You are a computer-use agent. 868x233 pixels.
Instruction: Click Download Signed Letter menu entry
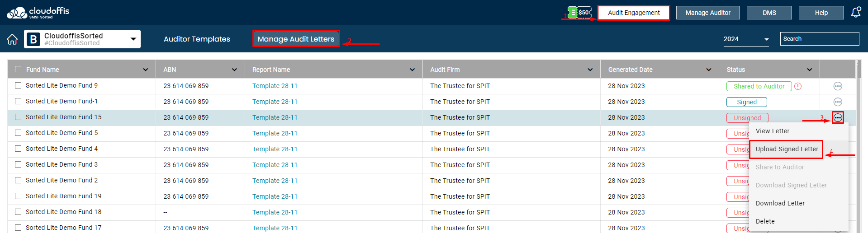coord(799,185)
